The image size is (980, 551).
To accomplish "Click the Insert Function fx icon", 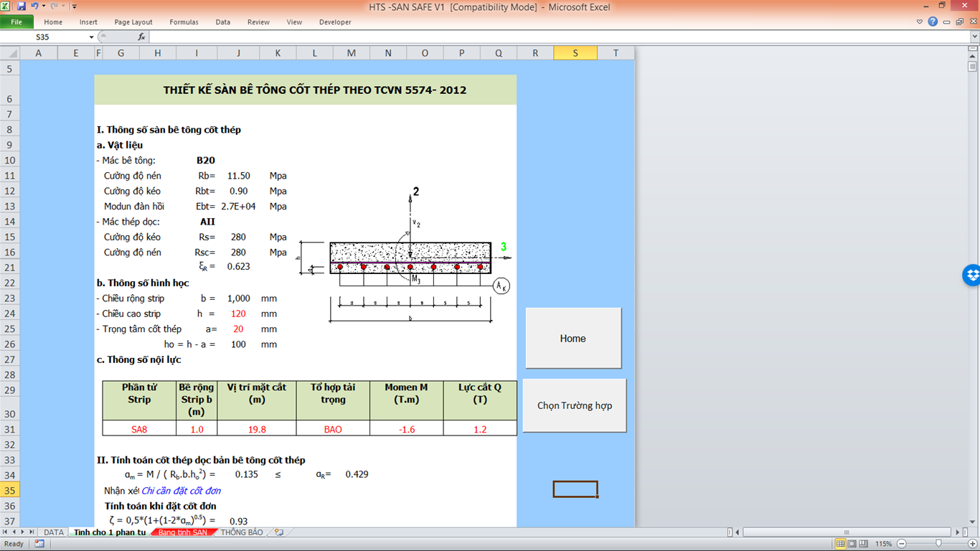I will tap(141, 37).
